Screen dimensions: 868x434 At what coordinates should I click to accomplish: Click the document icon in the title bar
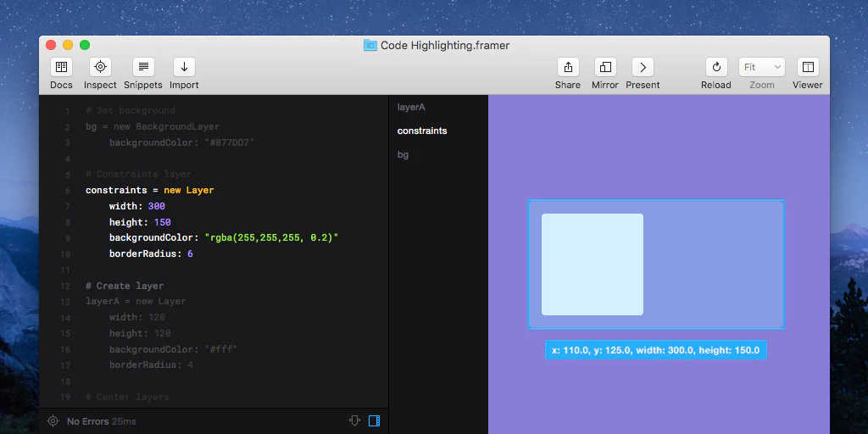coord(370,46)
